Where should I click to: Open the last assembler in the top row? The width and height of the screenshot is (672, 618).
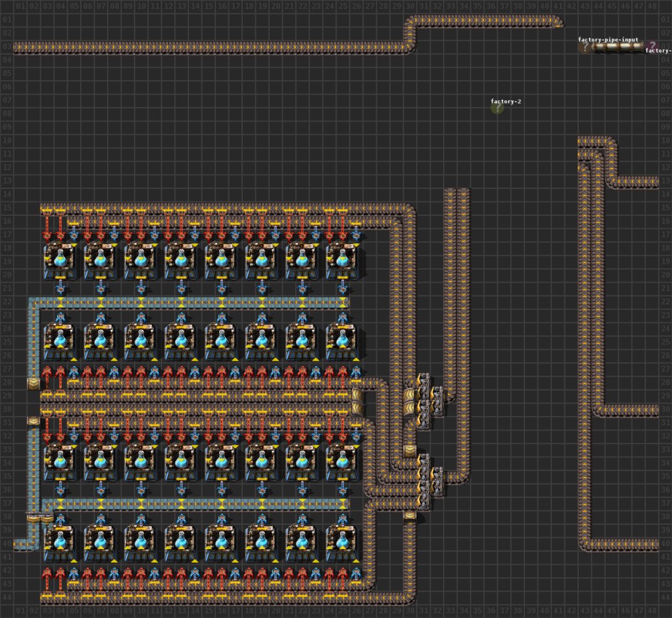click(341, 260)
